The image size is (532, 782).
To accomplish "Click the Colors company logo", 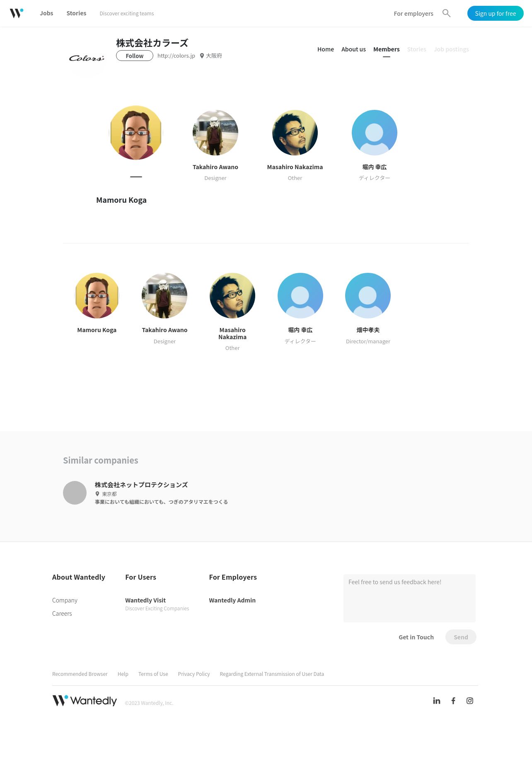I will (87, 58).
